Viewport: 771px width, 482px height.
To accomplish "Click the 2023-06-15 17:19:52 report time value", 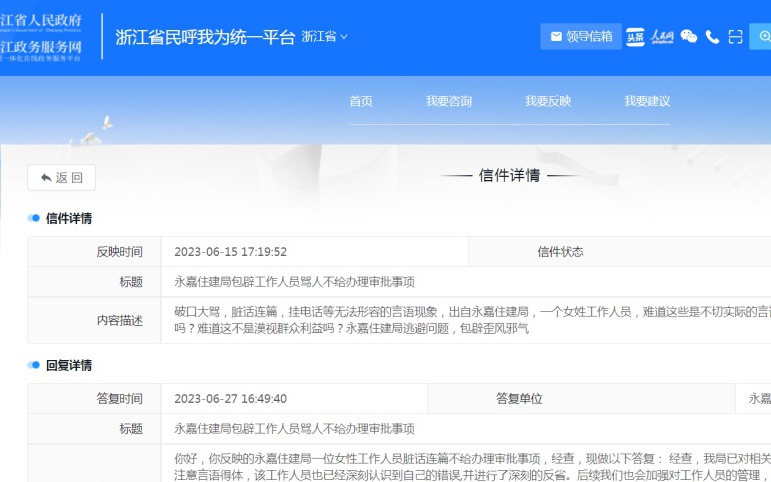I will point(230,252).
